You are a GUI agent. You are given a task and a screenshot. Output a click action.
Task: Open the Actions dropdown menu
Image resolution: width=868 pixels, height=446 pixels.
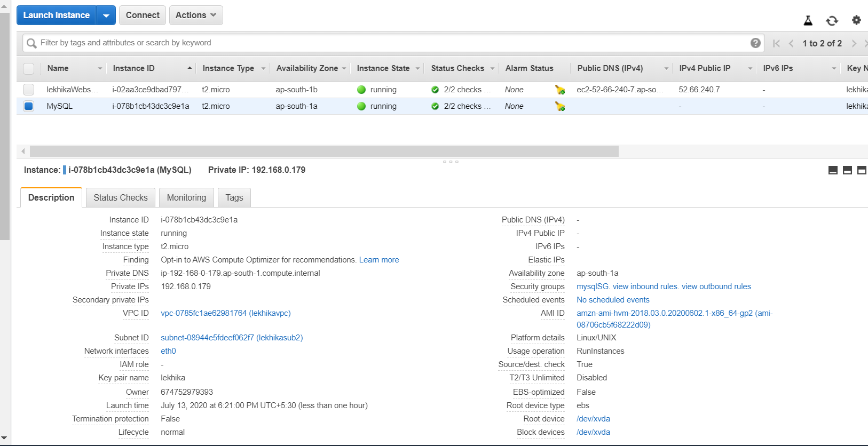click(196, 15)
